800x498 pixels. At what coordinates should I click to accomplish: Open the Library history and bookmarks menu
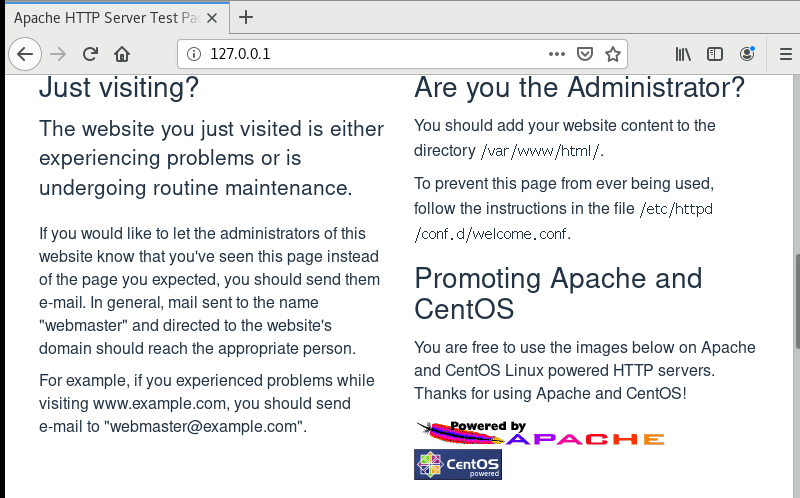pyautogui.click(x=683, y=54)
